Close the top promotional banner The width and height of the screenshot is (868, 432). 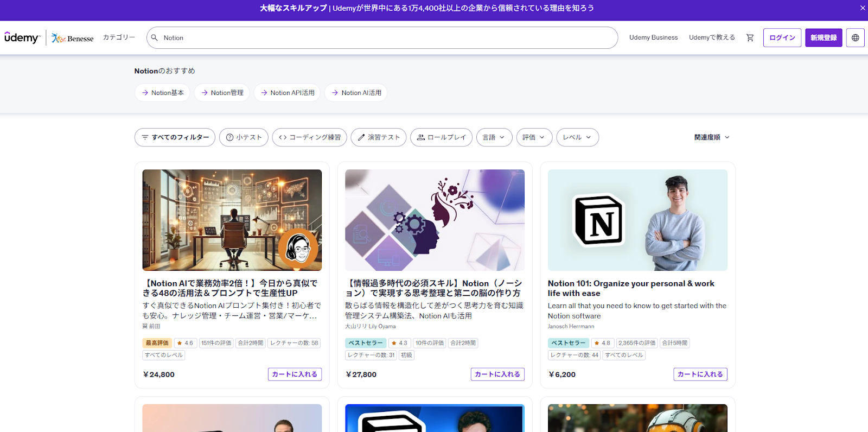pos(863,8)
